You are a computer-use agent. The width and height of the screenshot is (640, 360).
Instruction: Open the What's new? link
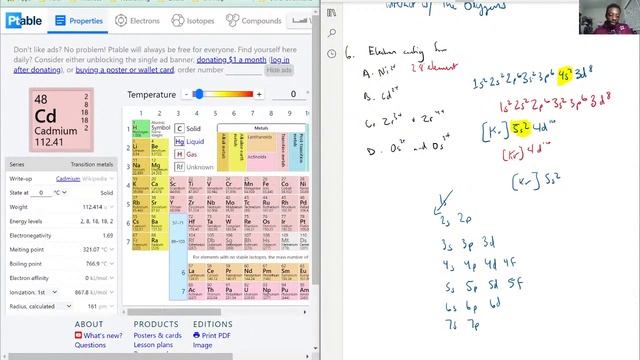click(103, 336)
